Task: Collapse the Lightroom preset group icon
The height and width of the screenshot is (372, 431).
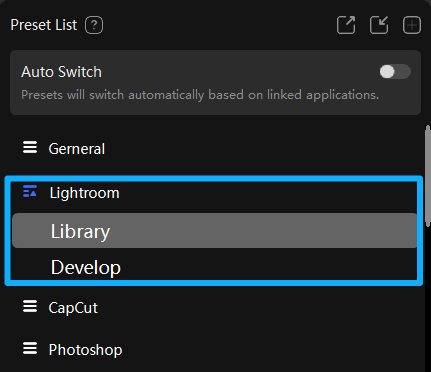Action: (x=30, y=192)
